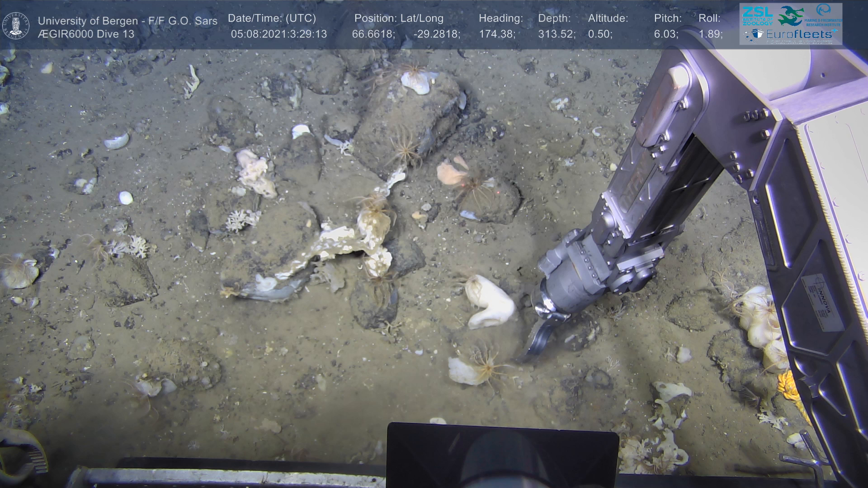Click the Heading value 174.38
Viewport: 868px width, 488px height.
pos(497,34)
